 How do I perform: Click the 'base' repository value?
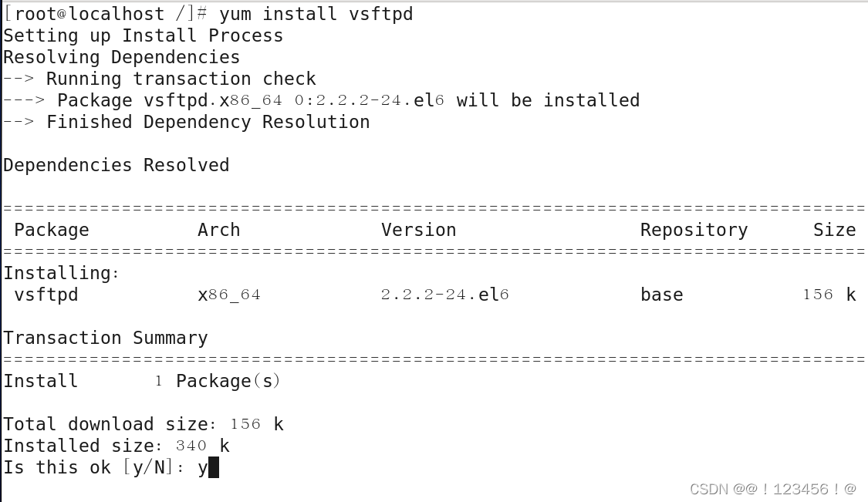[x=661, y=295]
